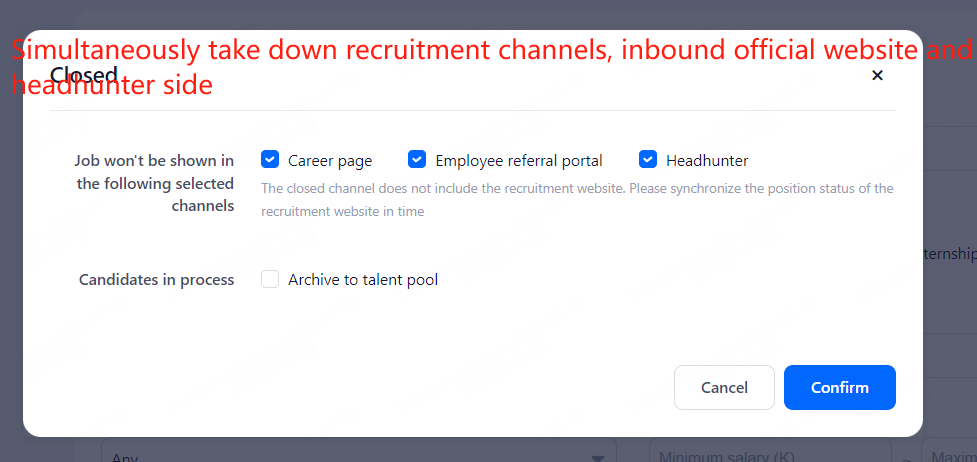Uncheck the Headhunter channel checkbox
The width and height of the screenshot is (977, 462).
coord(648,160)
